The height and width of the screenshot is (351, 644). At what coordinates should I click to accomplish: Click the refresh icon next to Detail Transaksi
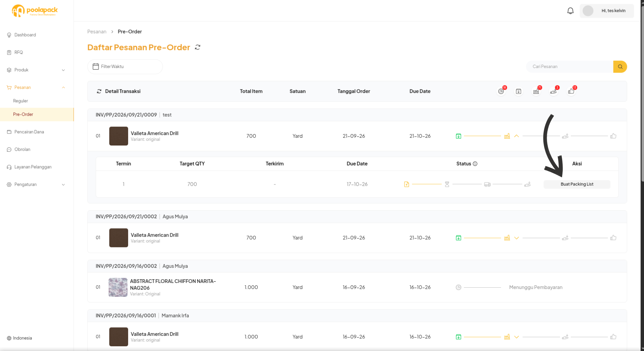(99, 91)
